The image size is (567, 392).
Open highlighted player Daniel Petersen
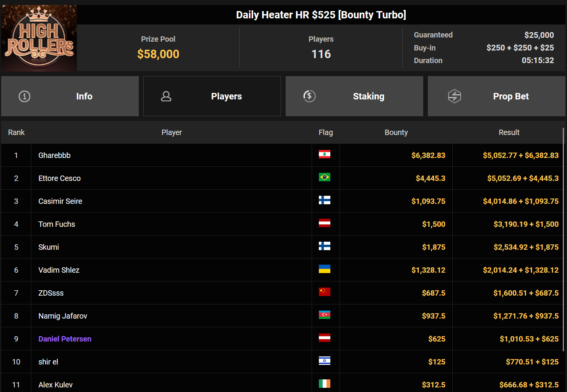pyautogui.click(x=65, y=339)
